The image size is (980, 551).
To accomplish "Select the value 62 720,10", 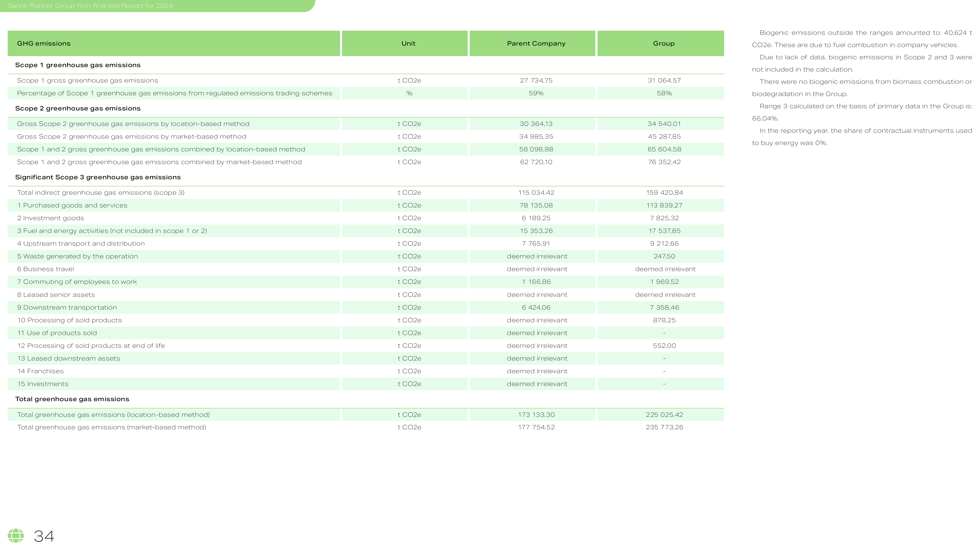I will click(x=536, y=162).
